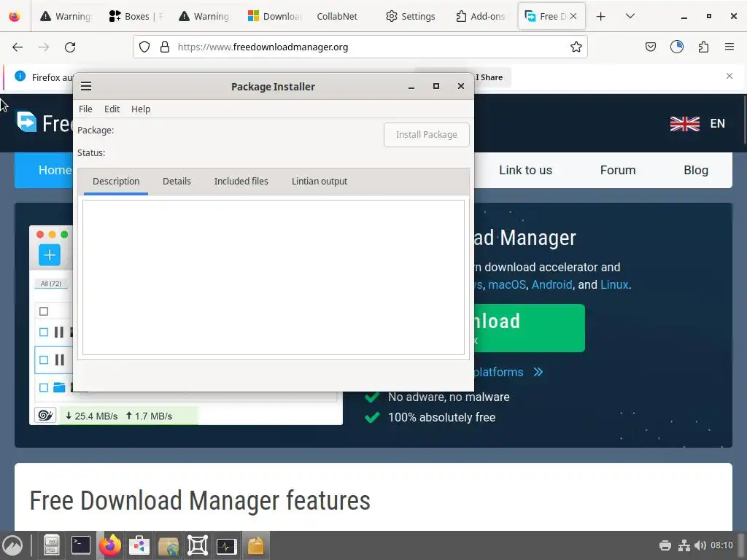Open the File menu in Package Installer
Image resolution: width=747 pixels, height=560 pixels.
click(x=85, y=109)
